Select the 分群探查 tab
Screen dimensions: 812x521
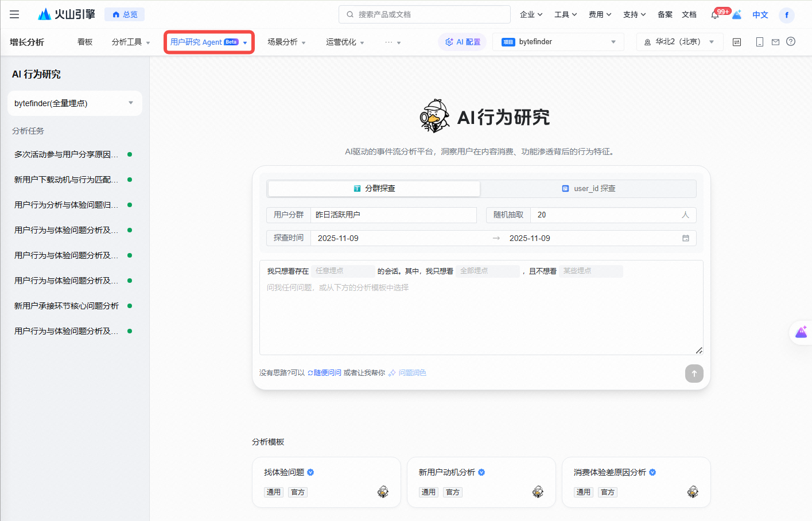coord(374,188)
